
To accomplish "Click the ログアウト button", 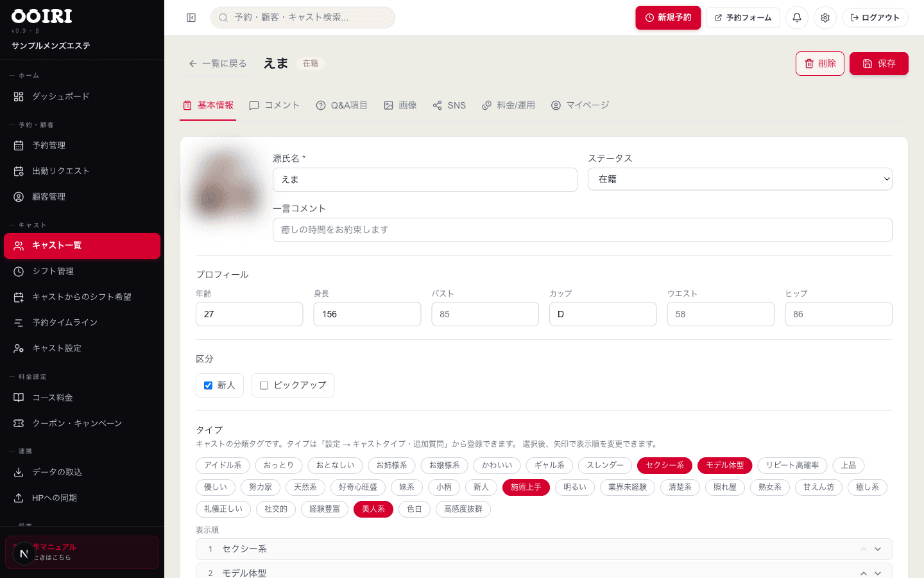I will pos(875,18).
